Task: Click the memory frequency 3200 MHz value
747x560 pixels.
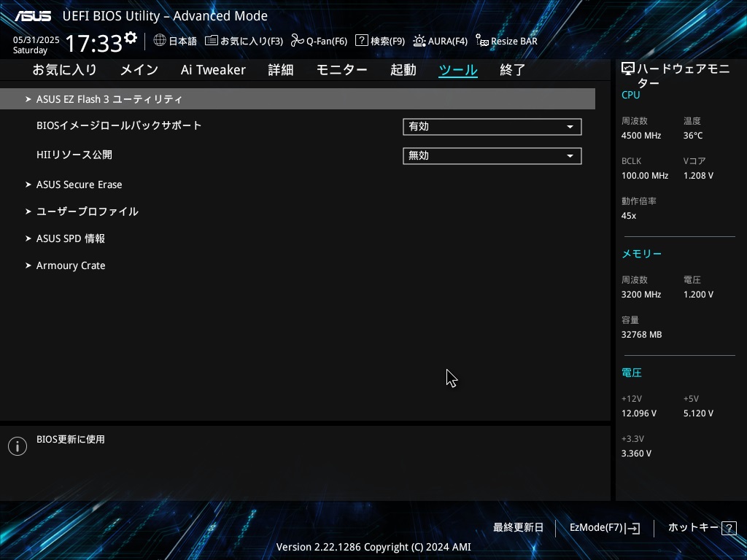Action: (641, 295)
